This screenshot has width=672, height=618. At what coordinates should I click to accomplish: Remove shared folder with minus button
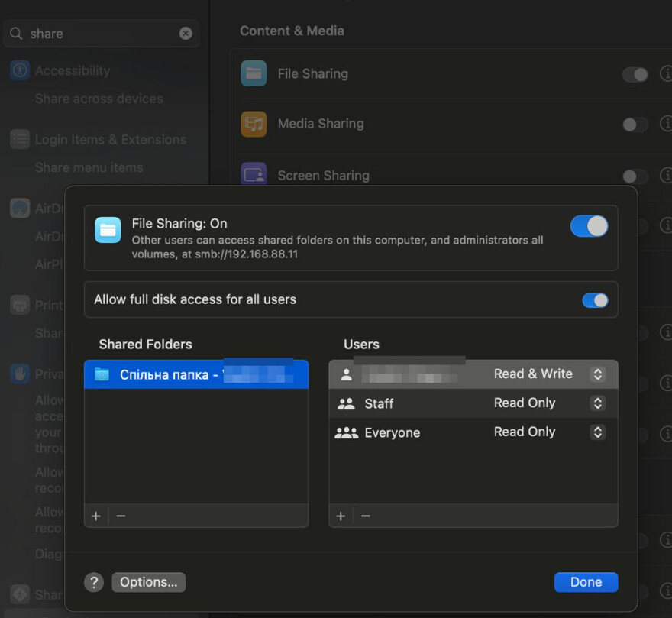(121, 516)
